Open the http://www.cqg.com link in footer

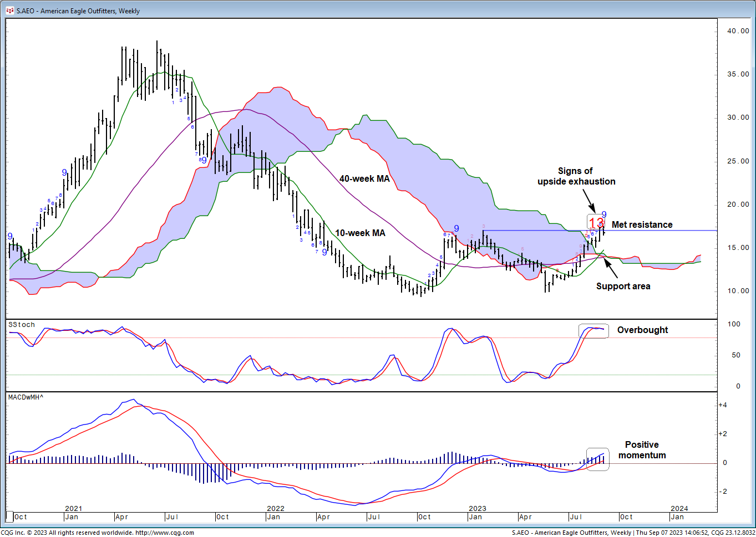point(165,533)
